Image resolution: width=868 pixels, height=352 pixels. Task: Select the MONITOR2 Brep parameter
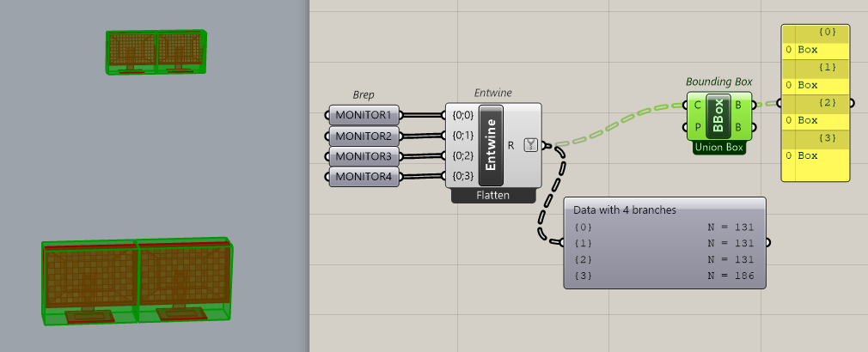pyautogui.click(x=364, y=136)
